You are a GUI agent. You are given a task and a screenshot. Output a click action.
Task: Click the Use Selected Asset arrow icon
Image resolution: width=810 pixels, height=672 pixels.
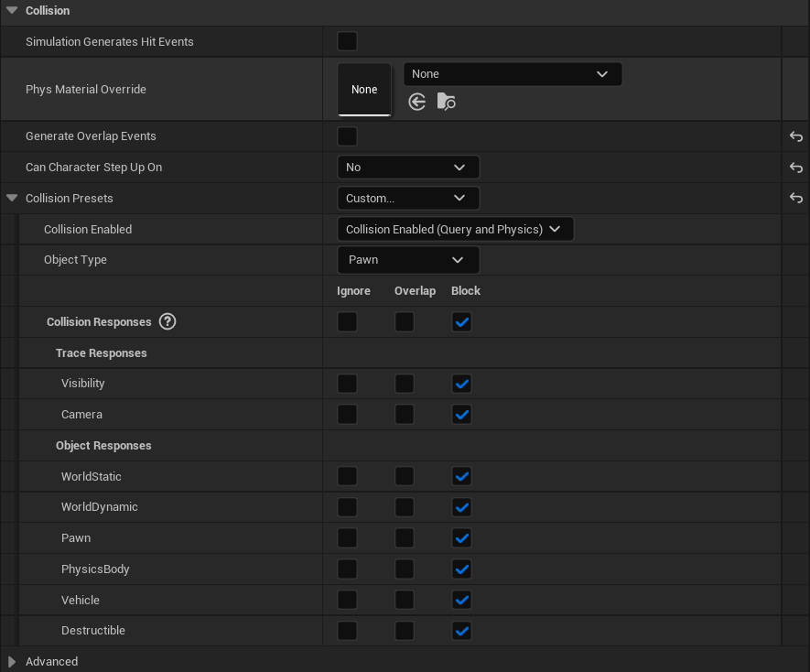click(416, 102)
